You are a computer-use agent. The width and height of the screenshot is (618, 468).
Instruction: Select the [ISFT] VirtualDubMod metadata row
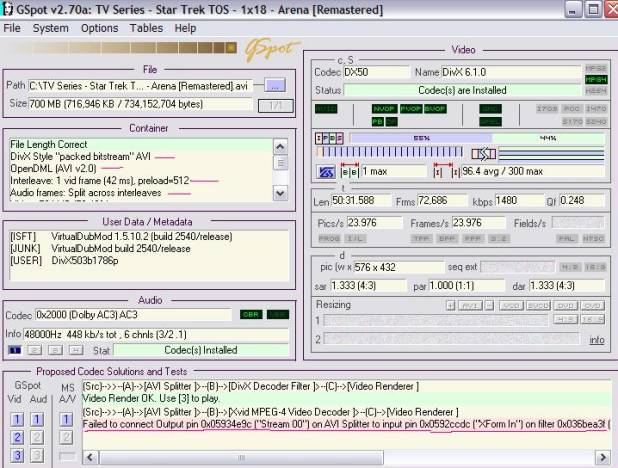(121, 237)
